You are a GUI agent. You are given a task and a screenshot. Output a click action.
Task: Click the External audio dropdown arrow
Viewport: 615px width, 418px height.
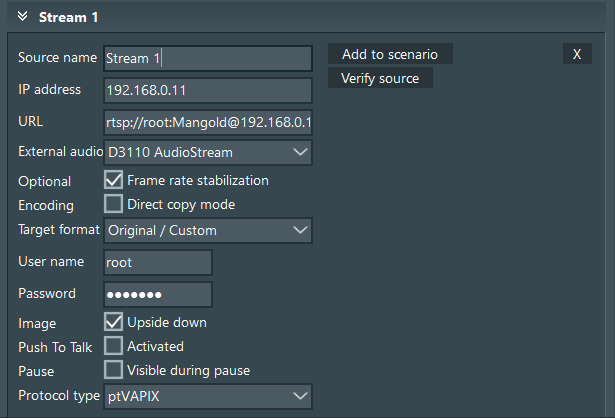coord(299,152)
